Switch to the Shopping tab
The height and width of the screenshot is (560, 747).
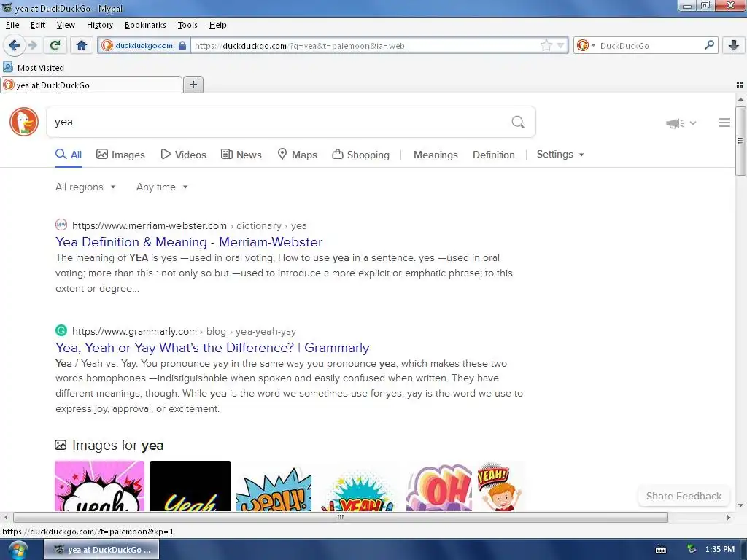360,155
